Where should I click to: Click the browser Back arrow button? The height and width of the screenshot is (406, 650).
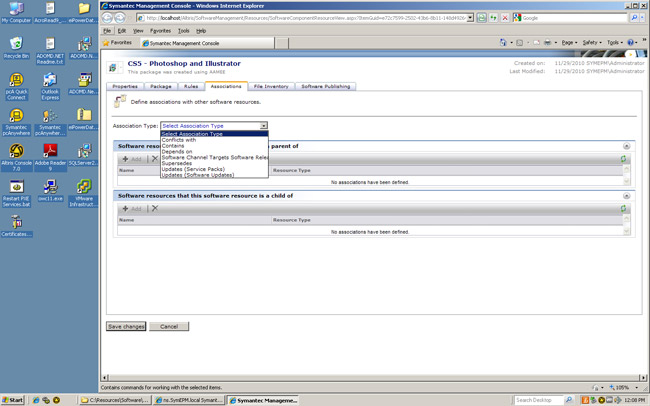point(107,18)
